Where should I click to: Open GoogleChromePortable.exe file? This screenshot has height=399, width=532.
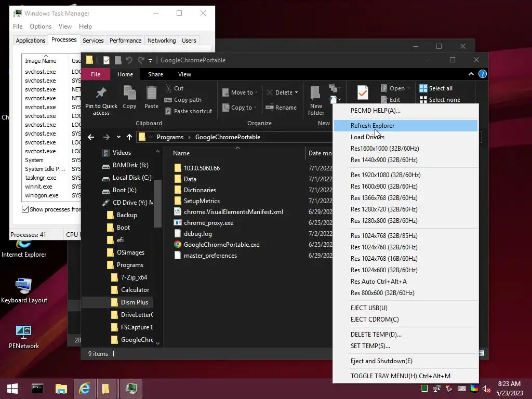(221, 245)
